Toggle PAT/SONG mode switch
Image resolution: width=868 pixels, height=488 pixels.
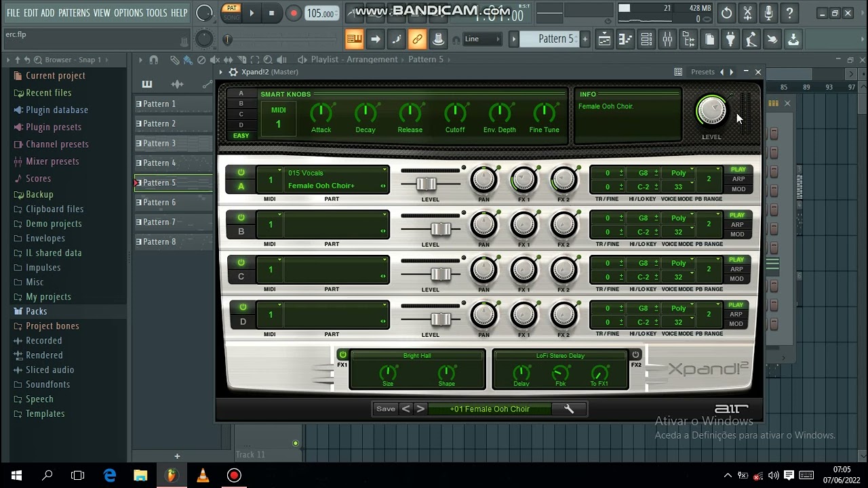[x=232, y=12]
